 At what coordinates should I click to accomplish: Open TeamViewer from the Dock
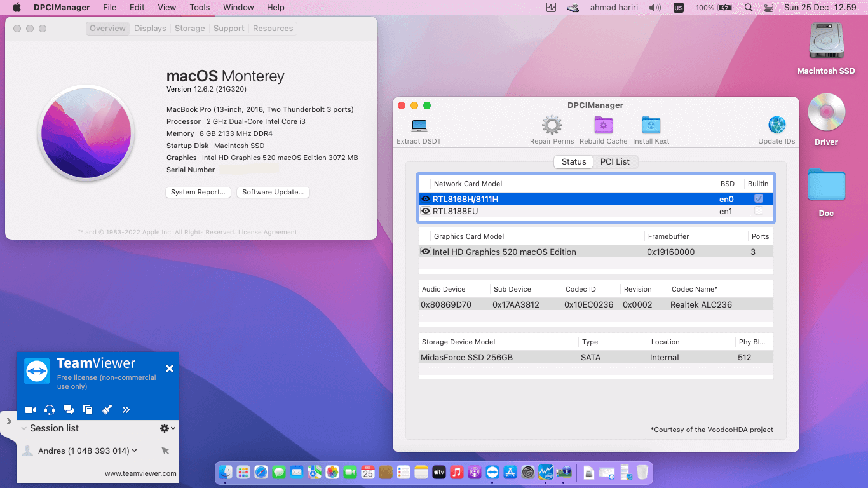(x=492, y=472)
